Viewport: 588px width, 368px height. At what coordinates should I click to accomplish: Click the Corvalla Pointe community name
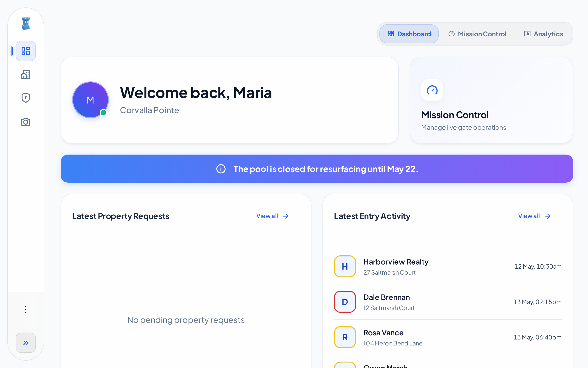[150, 110]
